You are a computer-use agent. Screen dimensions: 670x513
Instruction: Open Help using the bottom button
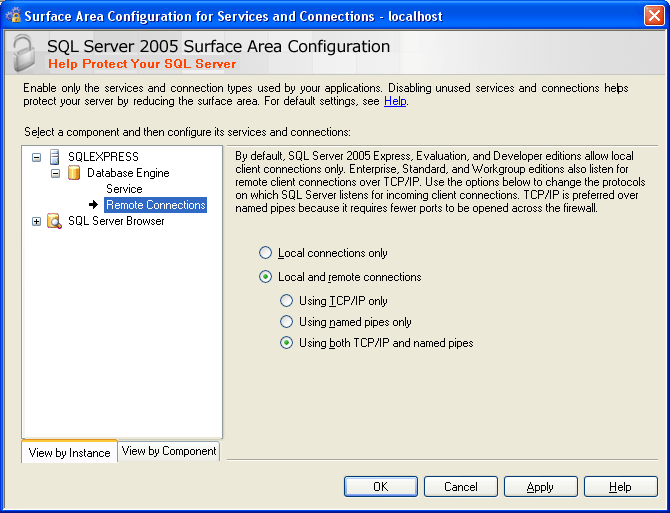tap(620, 487)
